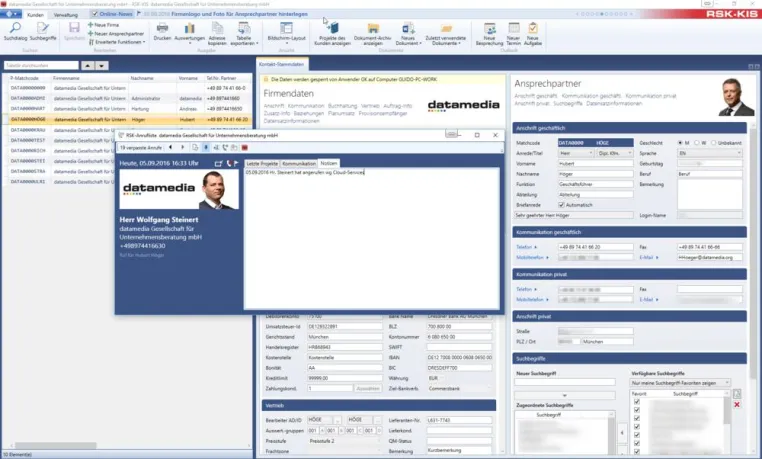Click the horizontal scrollbar of contact list
The width and height of the screenshot is (762, 459).
[x=126, y=445]
